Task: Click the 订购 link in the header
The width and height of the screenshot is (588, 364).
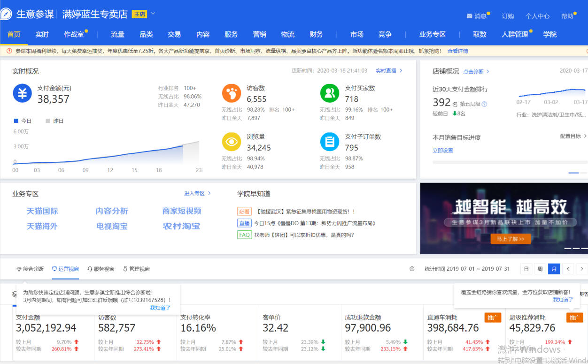Action: coord(508,16)
